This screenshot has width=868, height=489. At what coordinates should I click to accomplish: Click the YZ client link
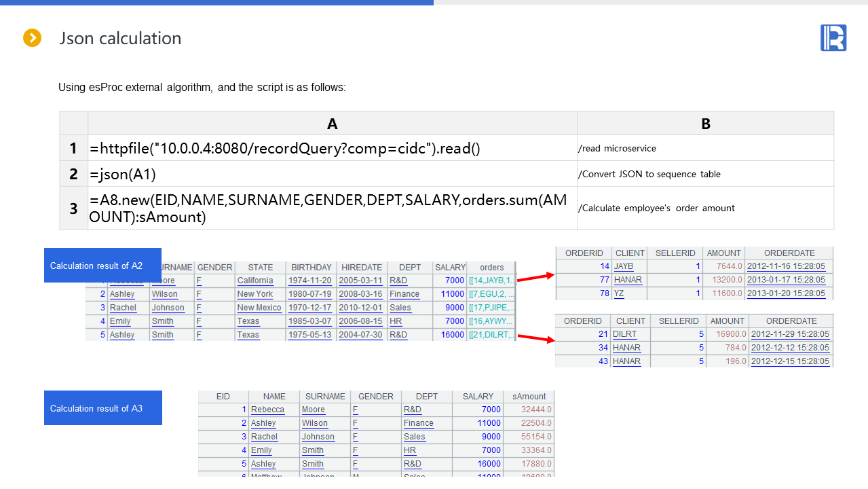coord(619,293)
